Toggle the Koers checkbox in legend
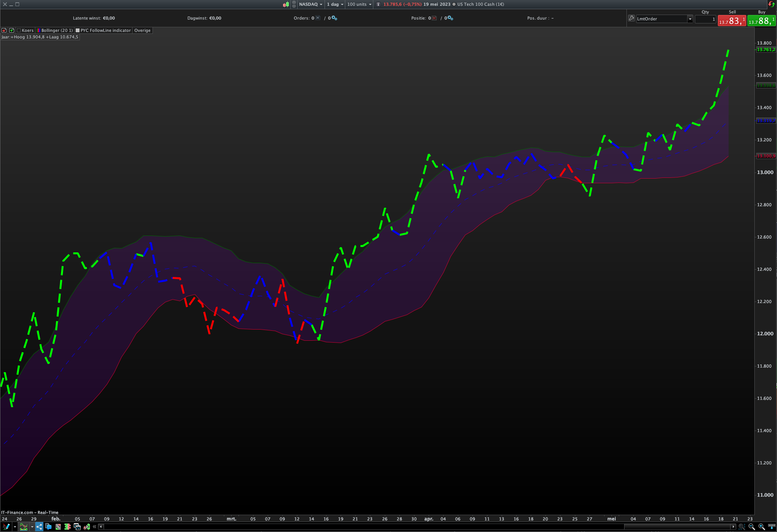 [x=19, y=30]
